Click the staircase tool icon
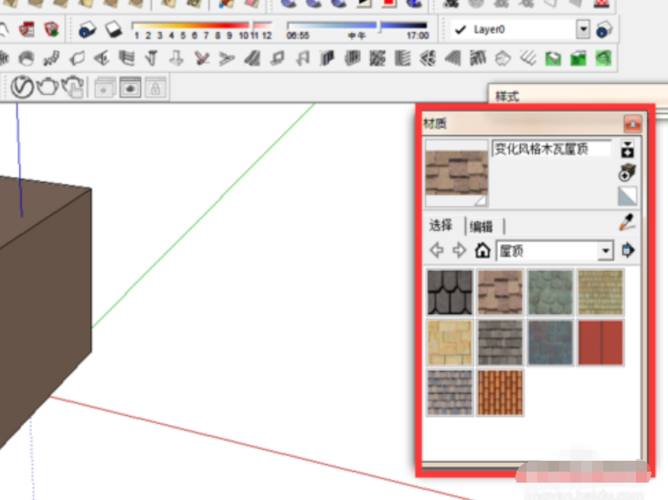The image size is (668, 500). click(52, 59)
